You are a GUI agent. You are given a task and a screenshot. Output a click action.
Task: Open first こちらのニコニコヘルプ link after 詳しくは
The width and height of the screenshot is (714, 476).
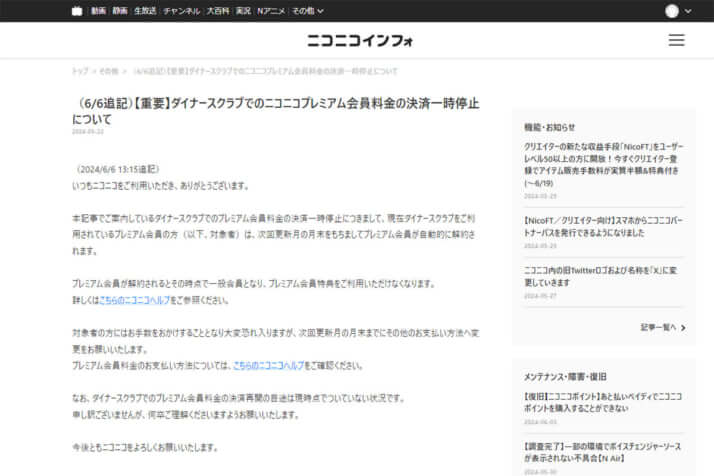click(x=134, y=300)
